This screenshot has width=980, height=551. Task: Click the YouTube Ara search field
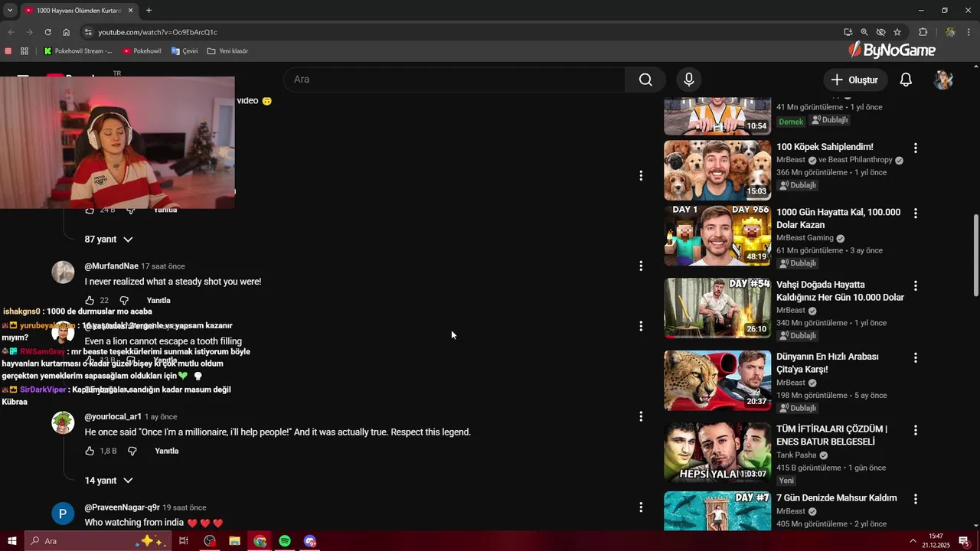[455, 80]
